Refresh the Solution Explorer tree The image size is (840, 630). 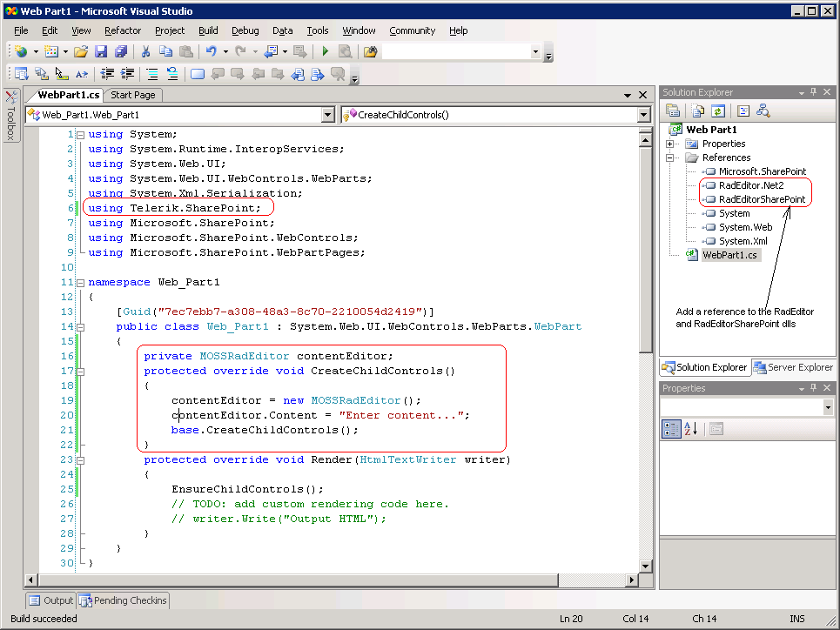718,111
